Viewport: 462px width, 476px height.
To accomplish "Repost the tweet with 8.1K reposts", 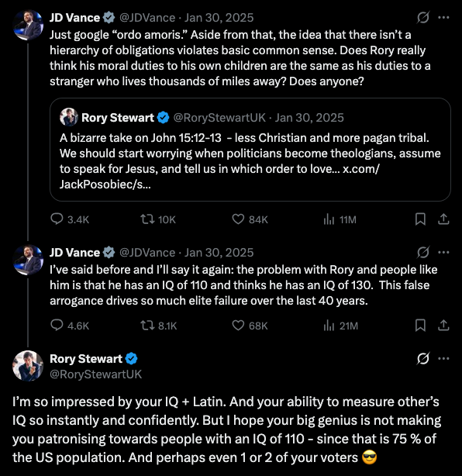I will tap(158, 326).
